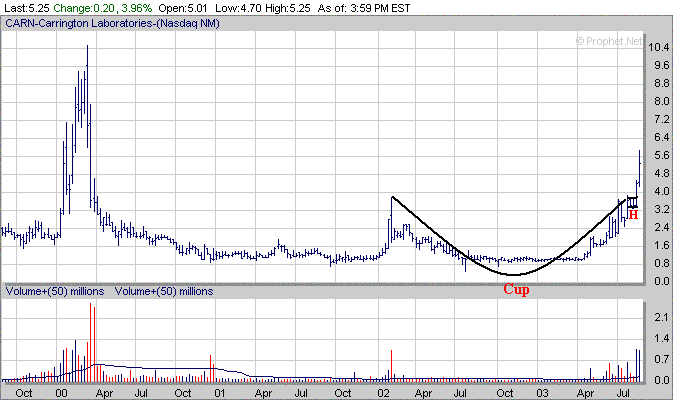The image size is (673, 400).
Task: Click the 02 year label on time axis
Action: tap(383, 393)
